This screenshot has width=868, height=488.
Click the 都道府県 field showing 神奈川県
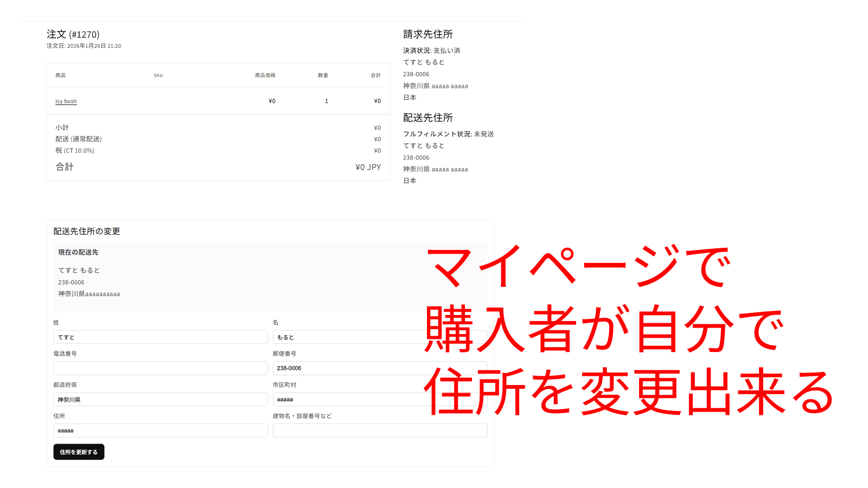[x=161, y=399]
